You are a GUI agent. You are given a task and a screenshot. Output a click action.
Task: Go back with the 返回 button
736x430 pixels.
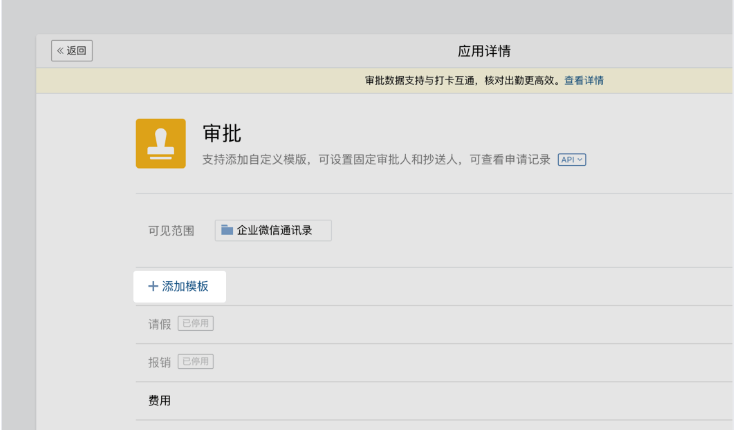tap(72, 51)
